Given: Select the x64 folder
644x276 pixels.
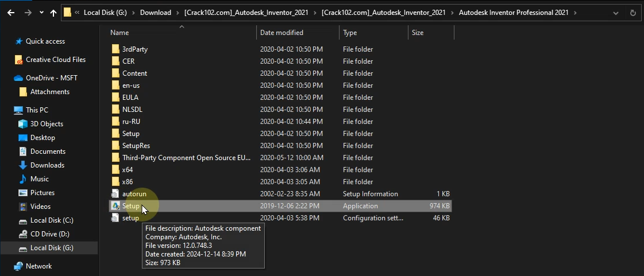Looking at the screenshot, I should (128, 170).
